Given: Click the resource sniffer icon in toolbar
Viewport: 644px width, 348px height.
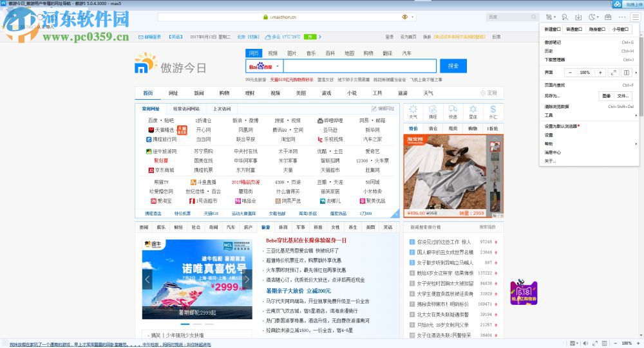Looking at the screenshot, I should [565, 17].
